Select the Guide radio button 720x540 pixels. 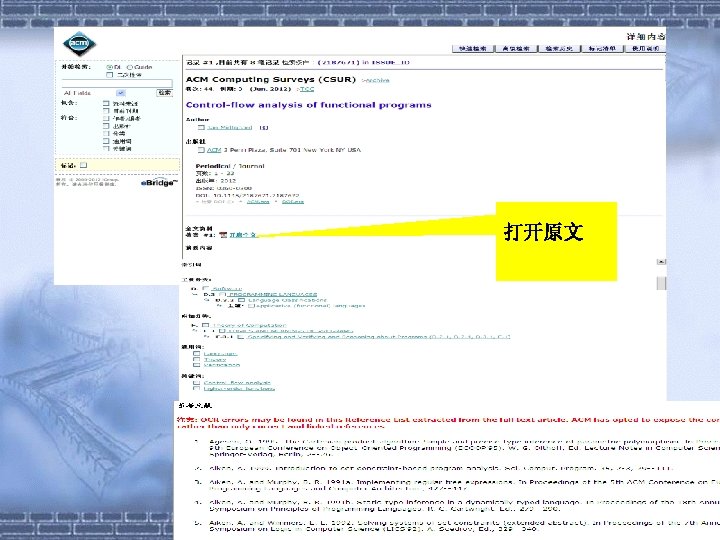129,67
